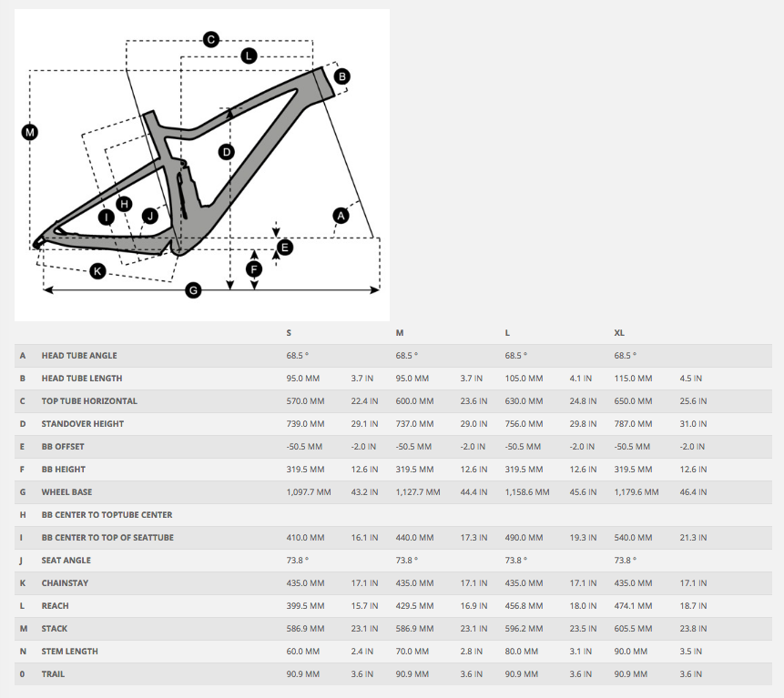784x698 pixels.
Task: Select the G wheelbase marker in the diagram
Action: pyautogui.click(x=192, y=290)
